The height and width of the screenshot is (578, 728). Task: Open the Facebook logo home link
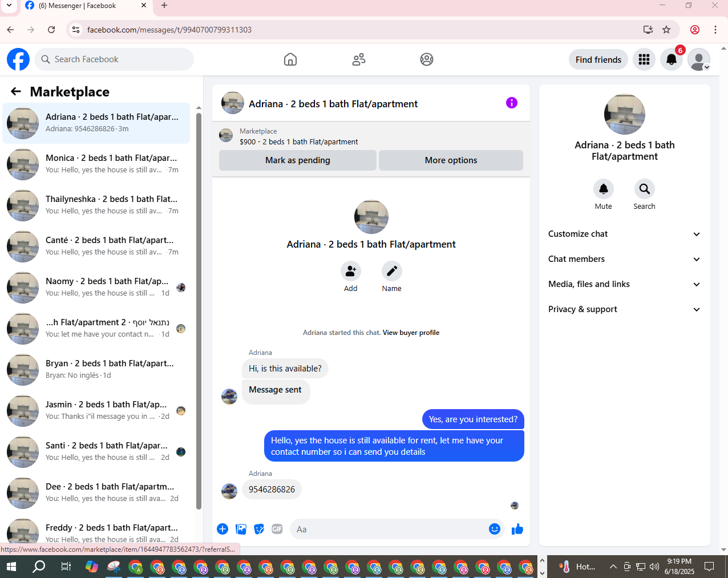pos(18,59)
